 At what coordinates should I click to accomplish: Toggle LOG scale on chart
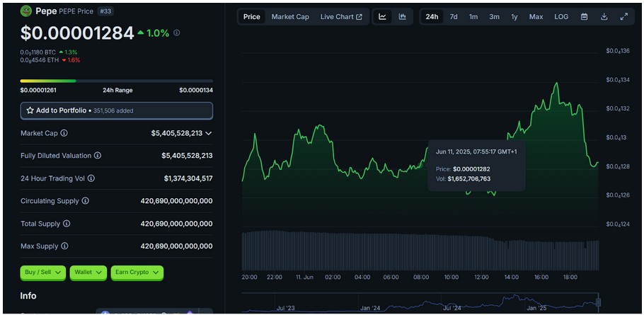coord(561,17)
